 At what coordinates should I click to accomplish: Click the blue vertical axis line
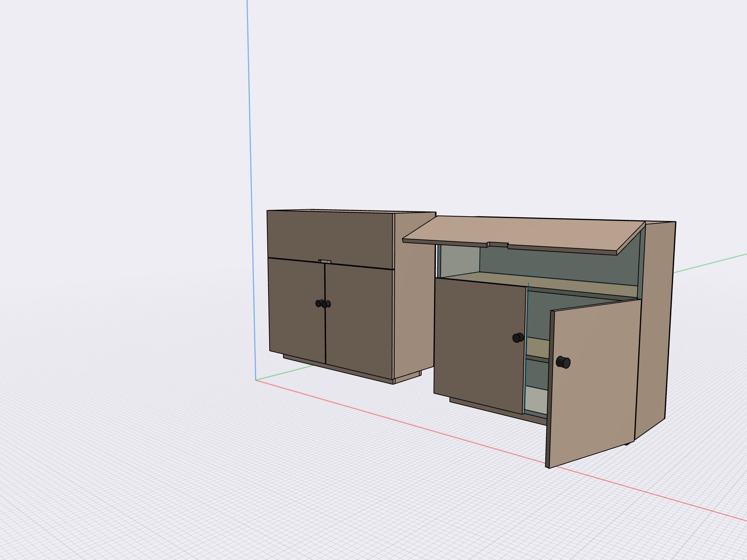(x=251, y=190)
